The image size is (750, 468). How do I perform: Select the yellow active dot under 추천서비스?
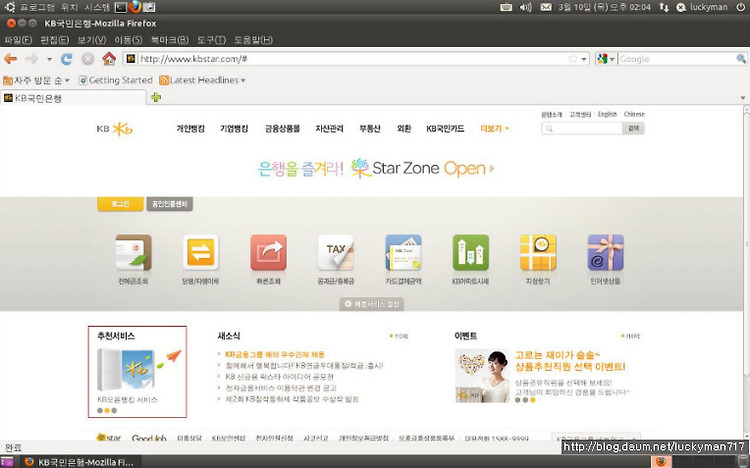point(107,411)
